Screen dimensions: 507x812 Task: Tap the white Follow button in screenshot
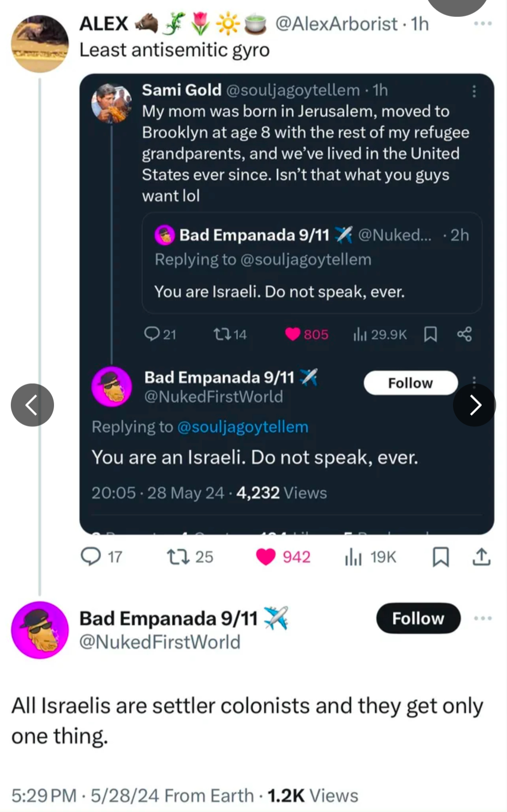pos(410,383)
